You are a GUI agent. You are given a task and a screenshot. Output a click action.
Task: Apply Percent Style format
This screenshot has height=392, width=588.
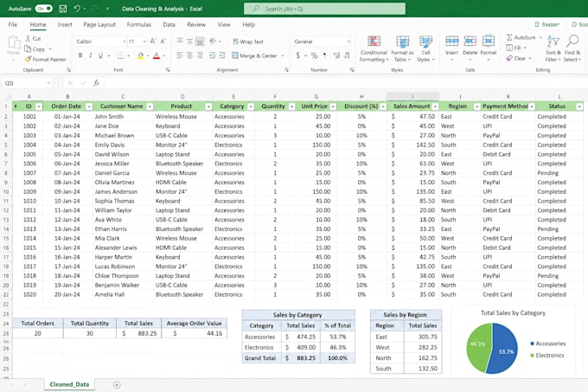[314, 55]
